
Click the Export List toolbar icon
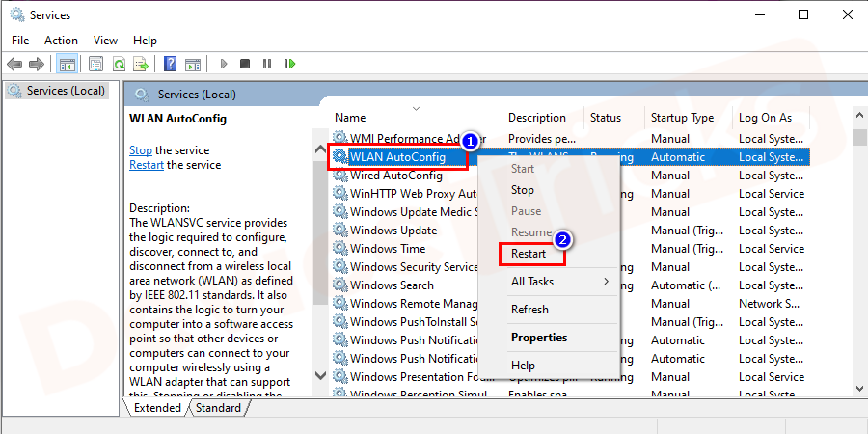[x=141, y=65]
